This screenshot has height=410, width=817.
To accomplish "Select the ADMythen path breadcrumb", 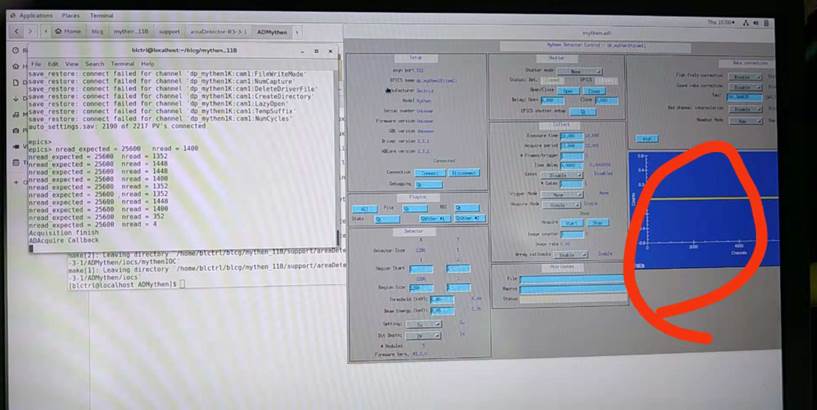I will click(x=271, y=32).
